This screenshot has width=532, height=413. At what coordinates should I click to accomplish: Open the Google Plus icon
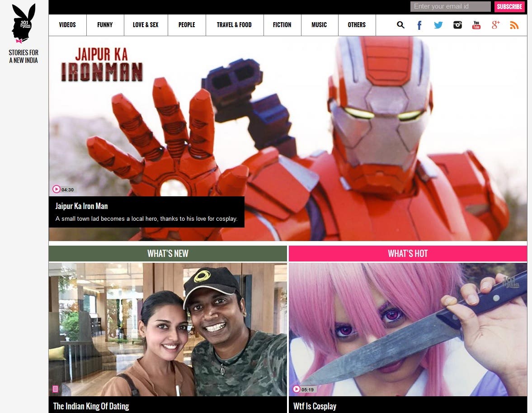coord(495,25)
